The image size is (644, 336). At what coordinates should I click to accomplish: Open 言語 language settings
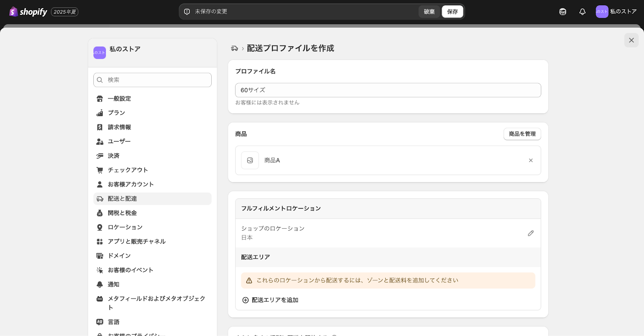coord(153,322)
